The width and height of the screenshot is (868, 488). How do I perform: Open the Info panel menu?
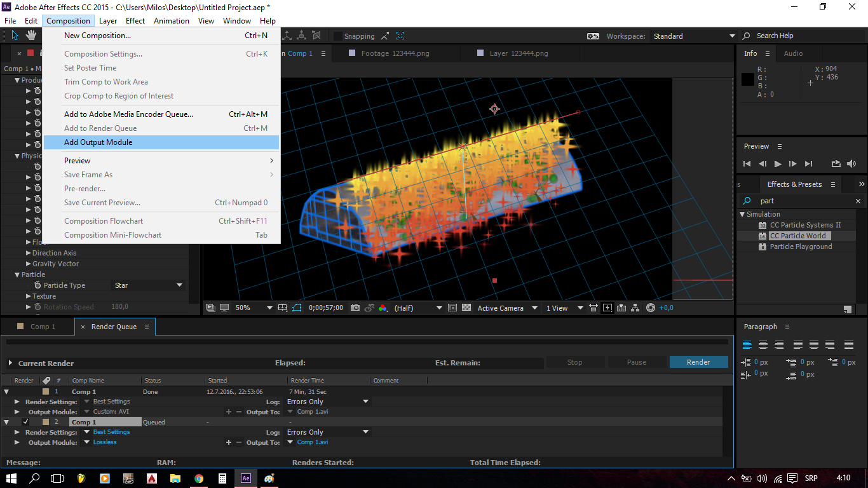click(x=767, y=53)
